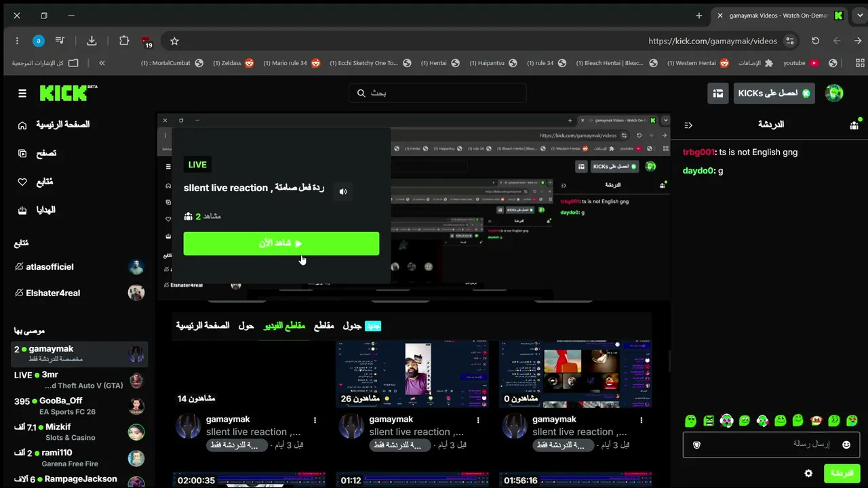Click the trbg001 username in chat
868x488 pixels.
point(698,152)
